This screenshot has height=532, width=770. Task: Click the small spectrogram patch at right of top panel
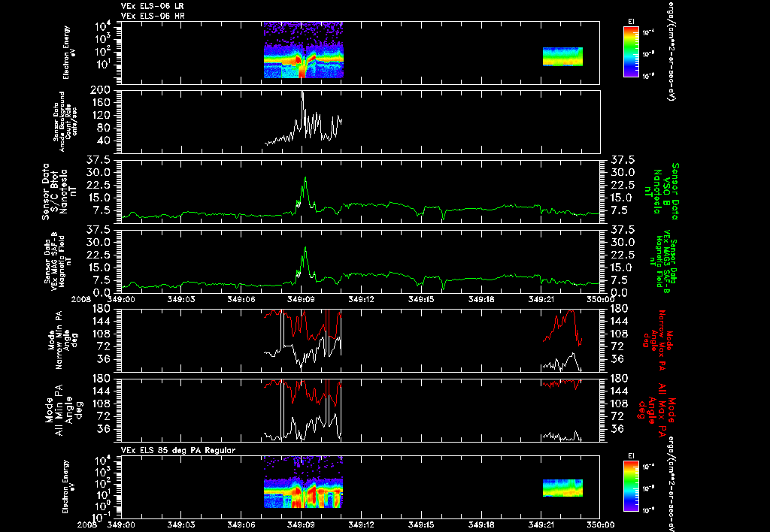562,56
